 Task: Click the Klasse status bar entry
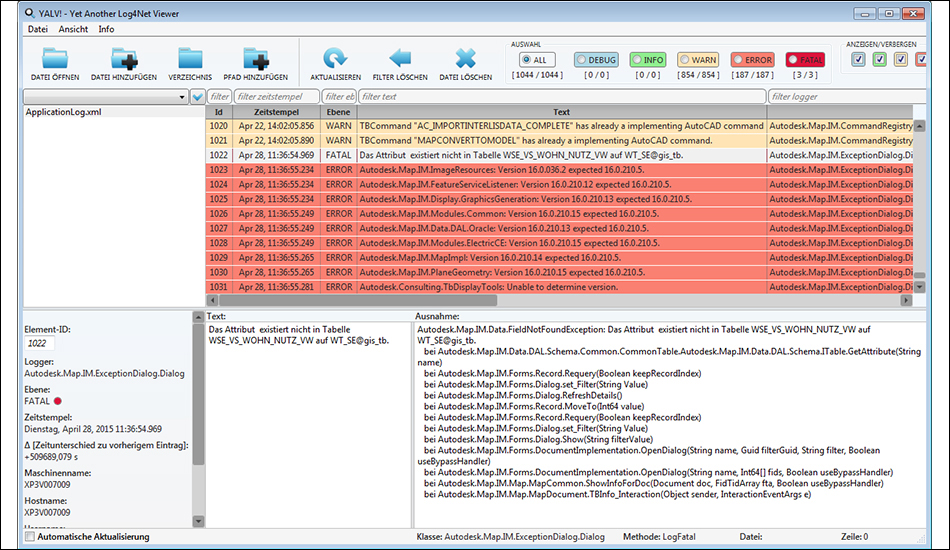click(x=510, y=537)
